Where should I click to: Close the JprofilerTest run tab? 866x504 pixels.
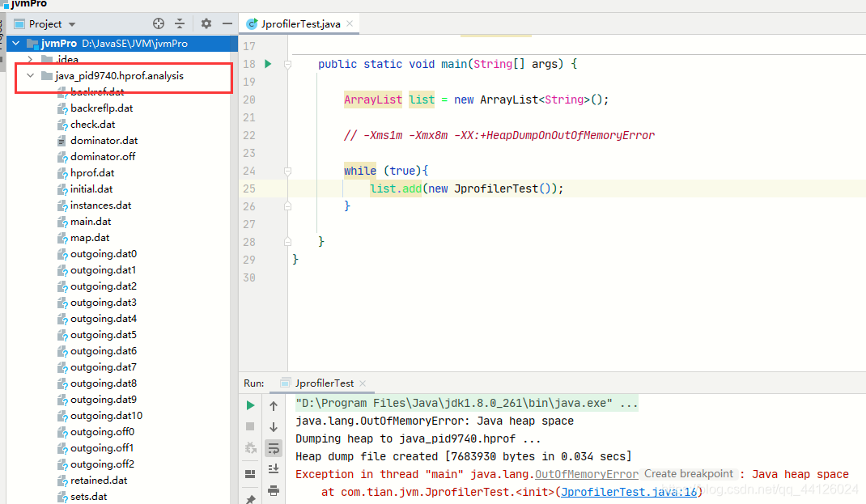[363, 383]
